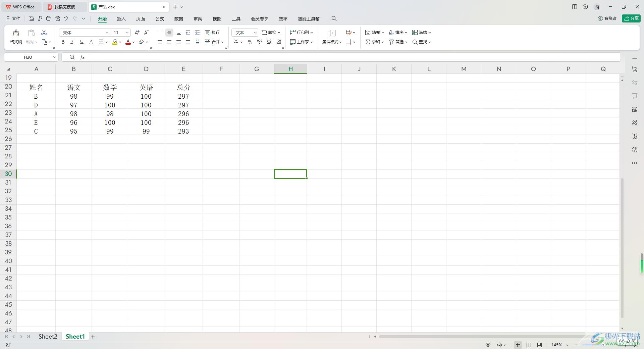Add a new sheet with plus button

click(93, 337)
